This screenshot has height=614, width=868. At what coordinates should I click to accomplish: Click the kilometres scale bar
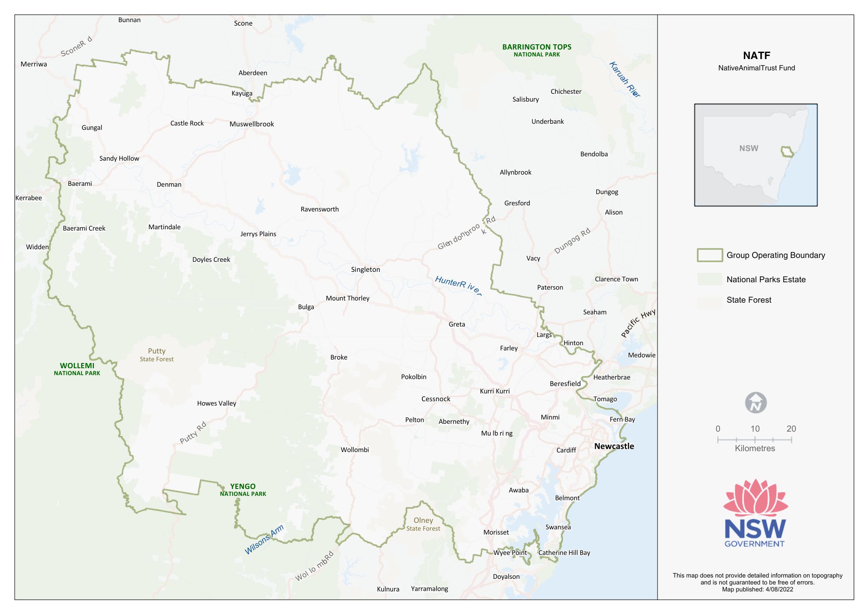(754, 440)
